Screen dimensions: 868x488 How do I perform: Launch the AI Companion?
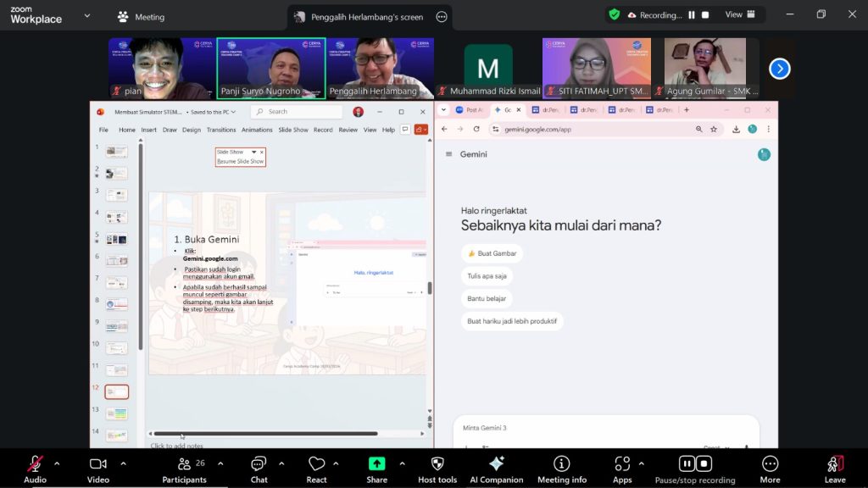tap(497, 464)
